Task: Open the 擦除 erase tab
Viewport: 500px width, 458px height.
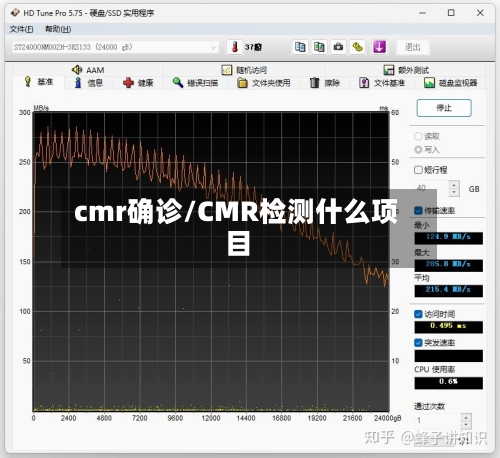Action: point(325,83)
